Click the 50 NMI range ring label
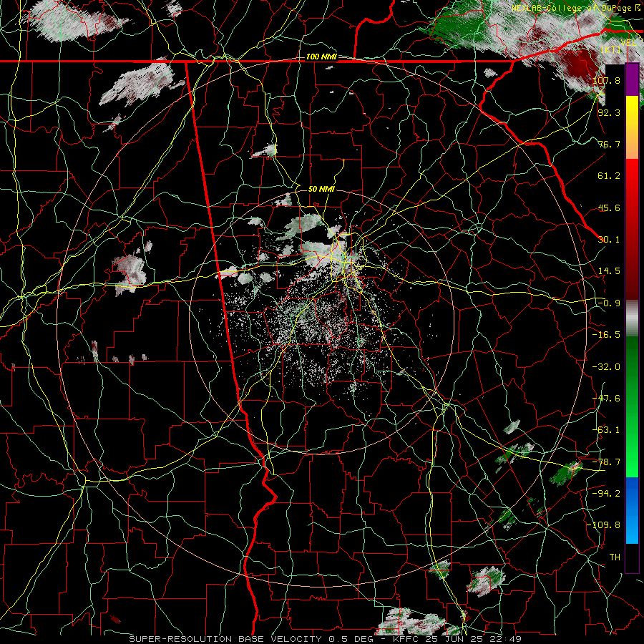The width and height of the screenshot is (644, 644). pos(321,189)
